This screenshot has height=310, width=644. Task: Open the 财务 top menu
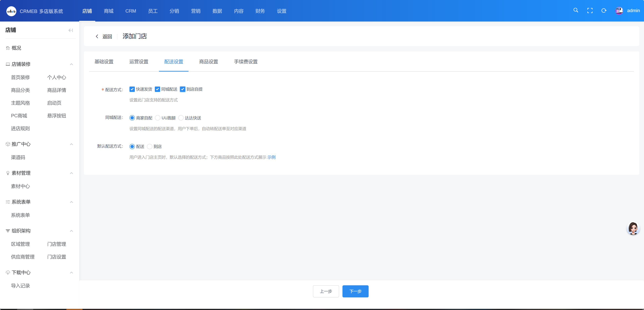click(260, 11)
